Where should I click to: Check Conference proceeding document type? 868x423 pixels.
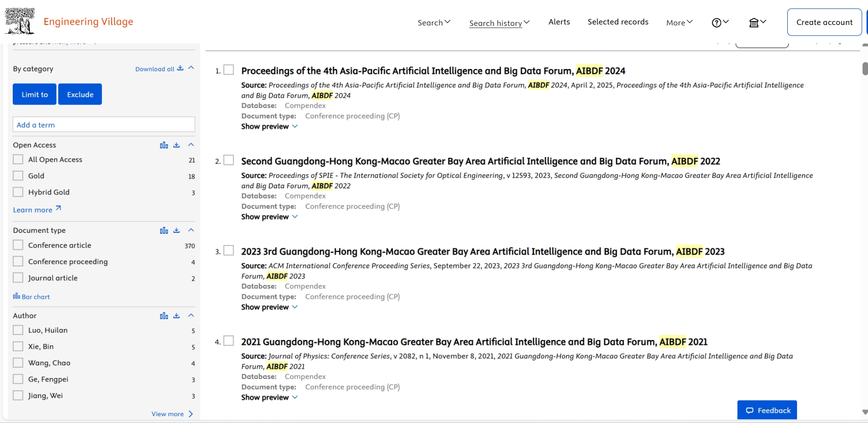(18, 261)
